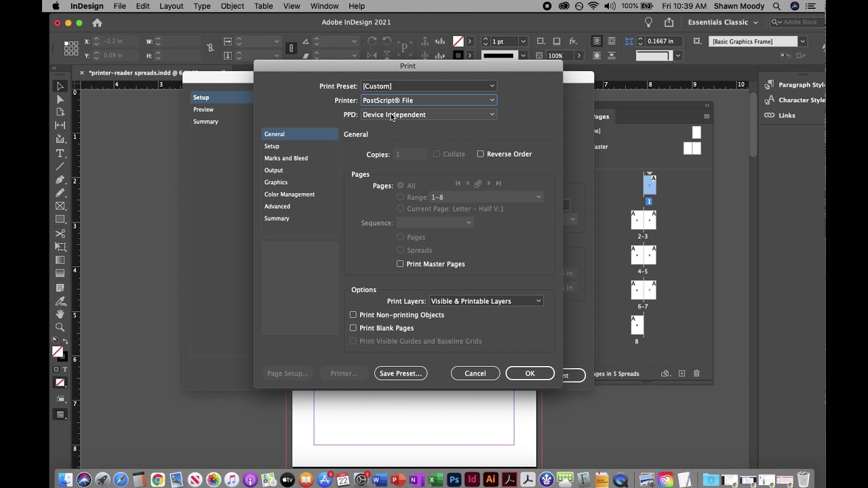Screen dimensions: 868x488
Task: Click the lightbulb Learn icon in the app bar
Action: pos(648,22)
